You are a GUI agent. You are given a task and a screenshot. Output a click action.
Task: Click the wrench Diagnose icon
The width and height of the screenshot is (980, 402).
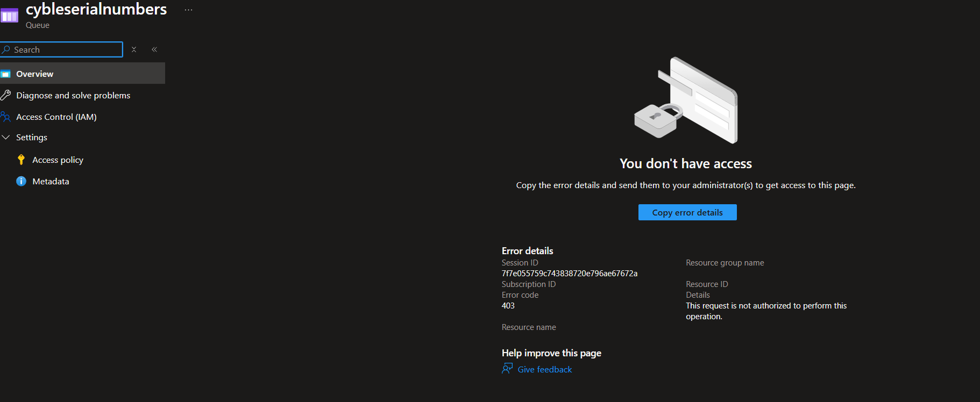[x=6, y=95]
